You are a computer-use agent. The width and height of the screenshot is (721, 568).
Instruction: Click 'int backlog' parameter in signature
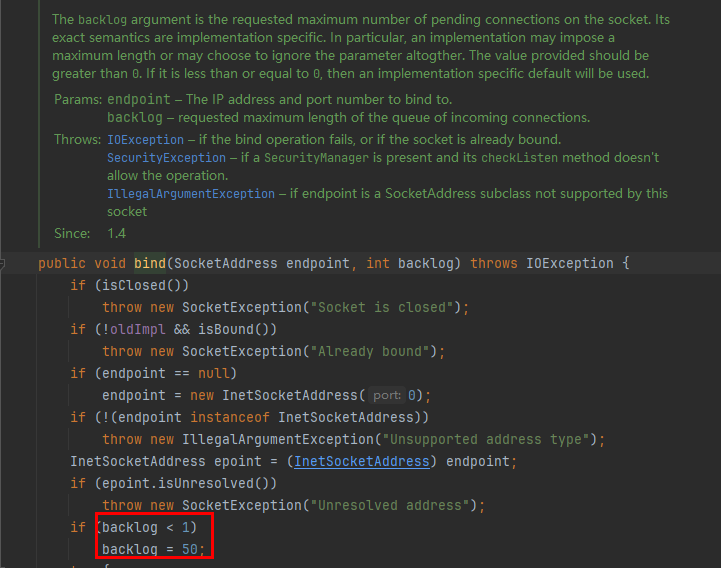point(410,263)
